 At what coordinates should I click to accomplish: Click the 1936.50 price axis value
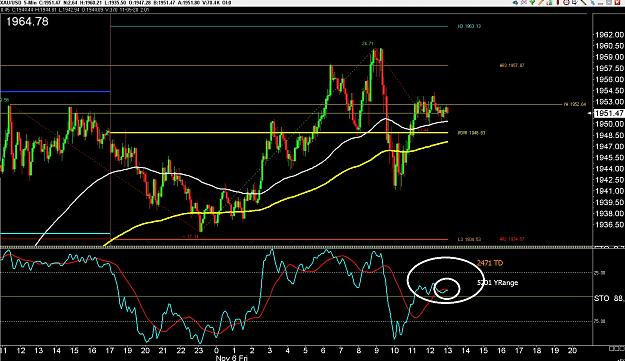coord(609,225)
